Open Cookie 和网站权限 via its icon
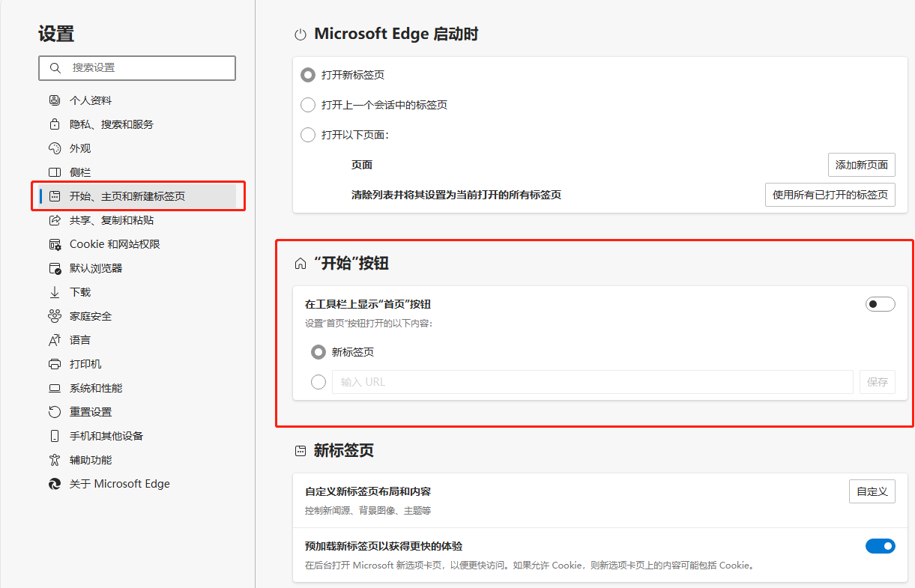 pos(55,243)
